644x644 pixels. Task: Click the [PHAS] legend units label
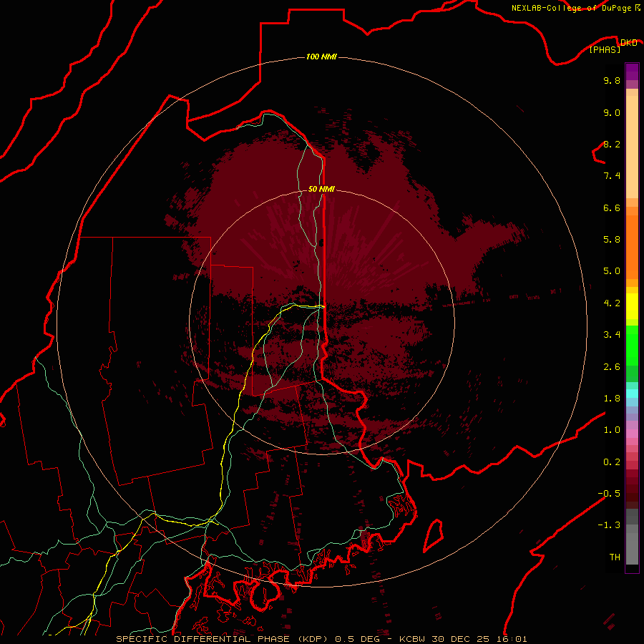pos(605,49)
